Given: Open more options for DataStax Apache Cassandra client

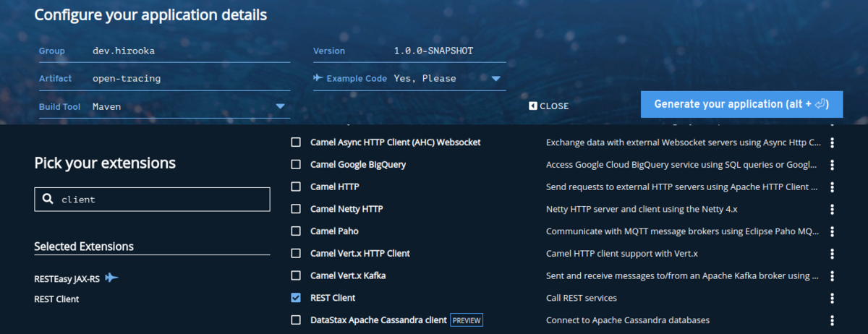Looking at the screenshot, I should [833, 320].
